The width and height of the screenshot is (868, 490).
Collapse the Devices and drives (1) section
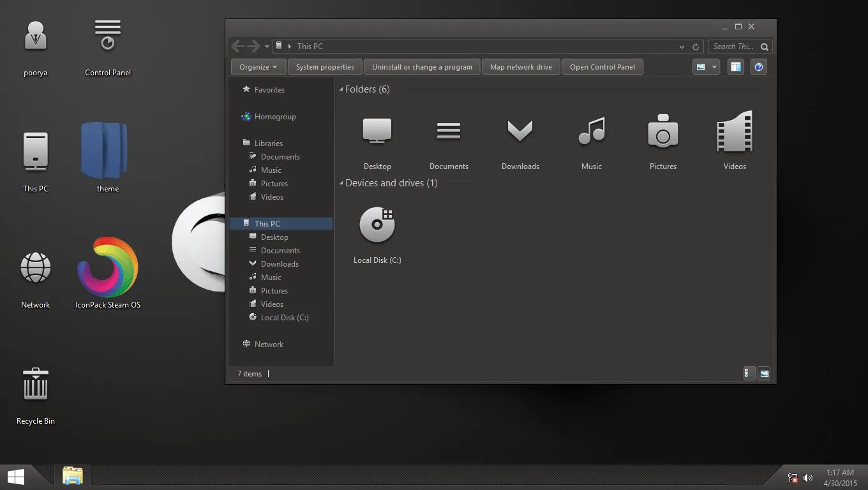(x=341, y=183)
